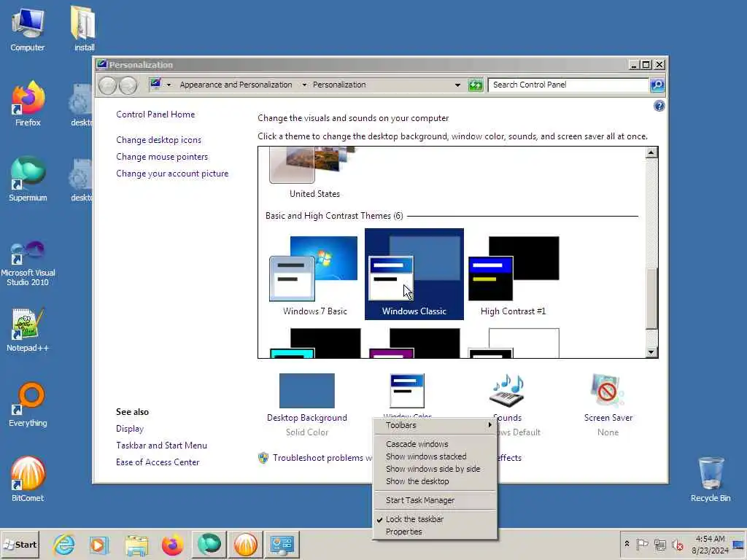
Task: Click muted volume icon in tray
Action: (677, 544)
